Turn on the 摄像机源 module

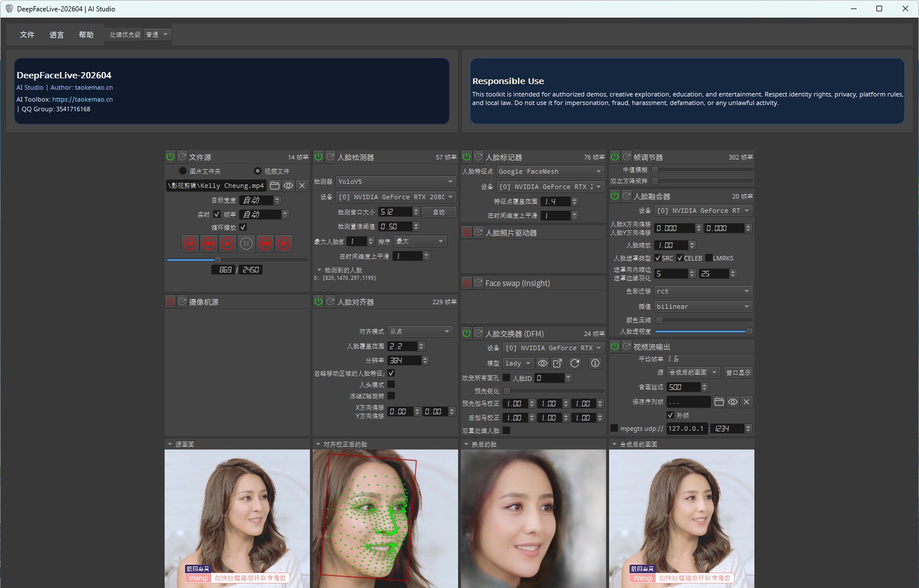tap(170, 301)
